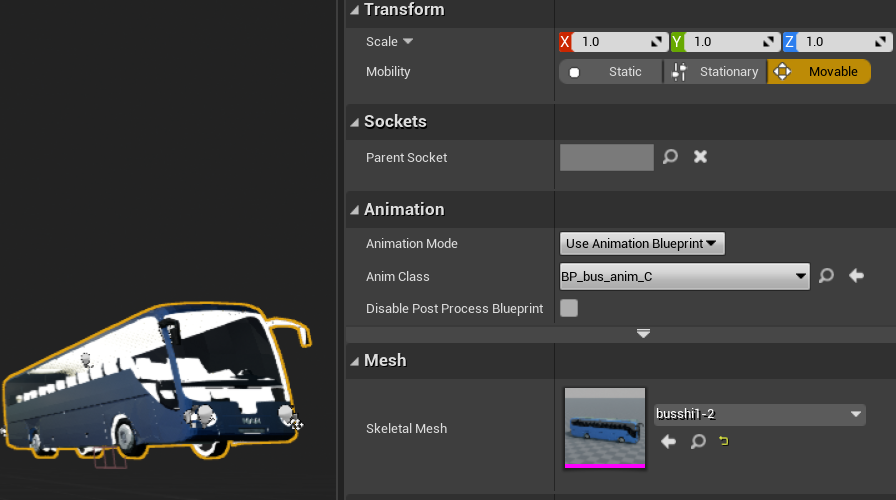Clear the Parent Socket with the X icon
Screen dimensions: 896x500
tap(701, 157)
